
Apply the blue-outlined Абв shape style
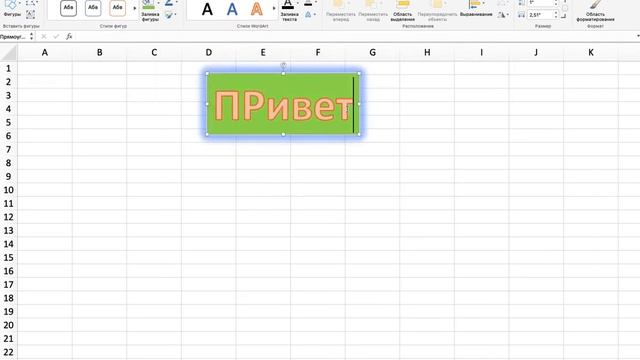(x=93, y=8)
